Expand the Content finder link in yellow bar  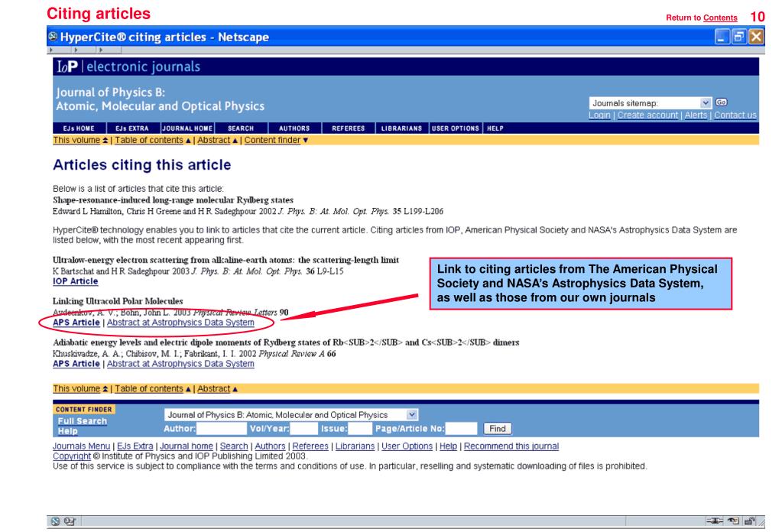[276, 140]
